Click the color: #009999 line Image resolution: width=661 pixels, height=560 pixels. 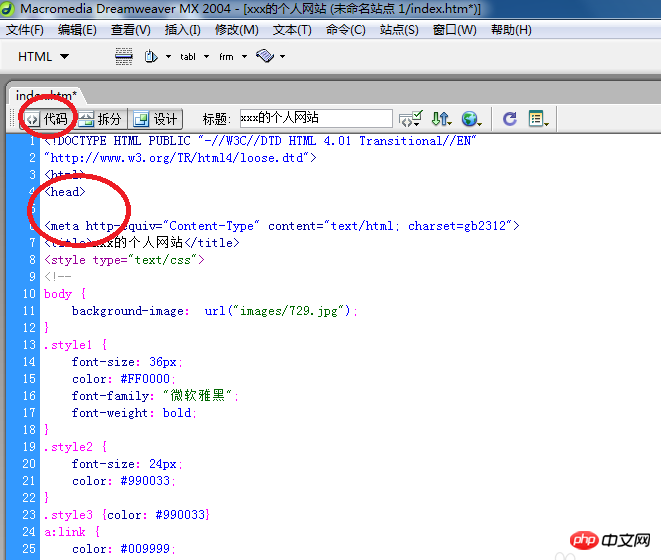click(x=124, y=549)
